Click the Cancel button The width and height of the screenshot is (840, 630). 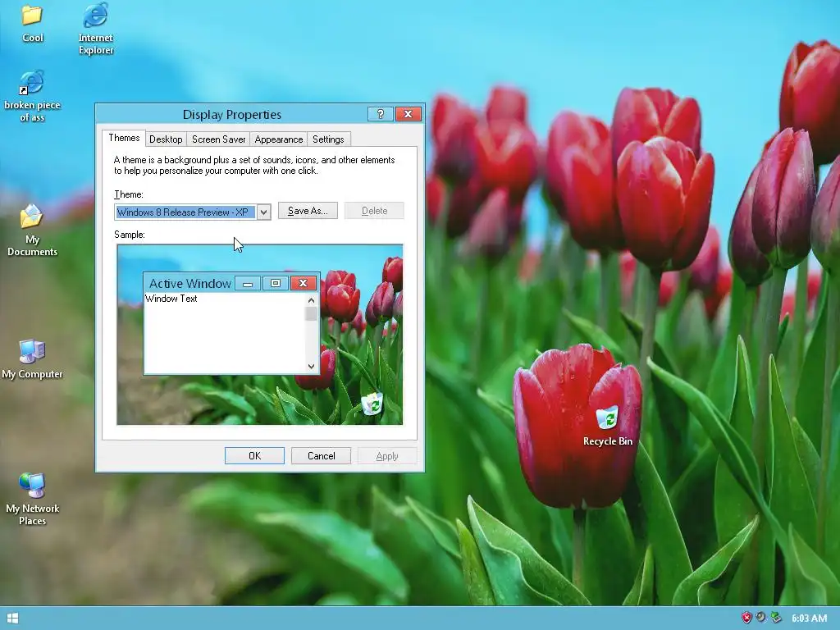pos(321,456)
